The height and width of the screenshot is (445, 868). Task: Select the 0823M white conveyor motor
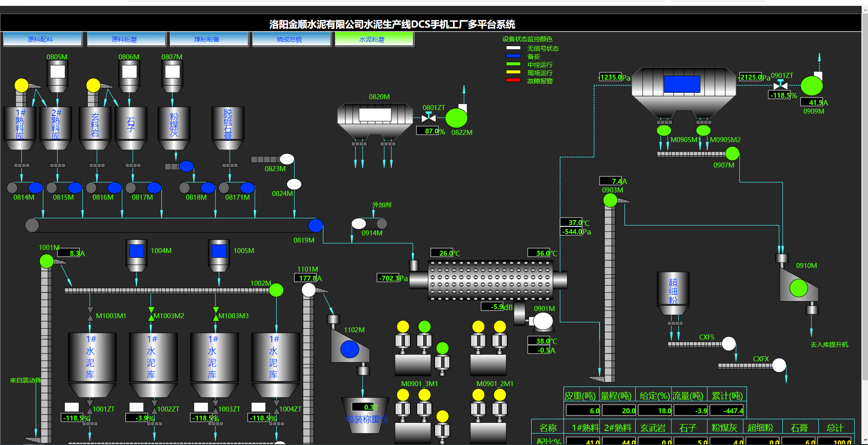[x=287, y=159]
